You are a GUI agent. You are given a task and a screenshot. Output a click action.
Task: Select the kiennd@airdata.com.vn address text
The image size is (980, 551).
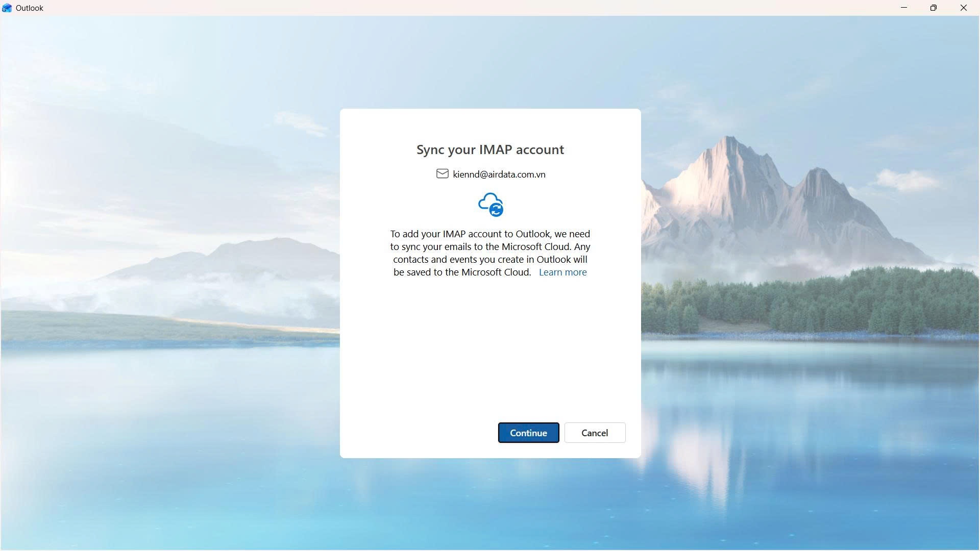[x=499, y=174]
